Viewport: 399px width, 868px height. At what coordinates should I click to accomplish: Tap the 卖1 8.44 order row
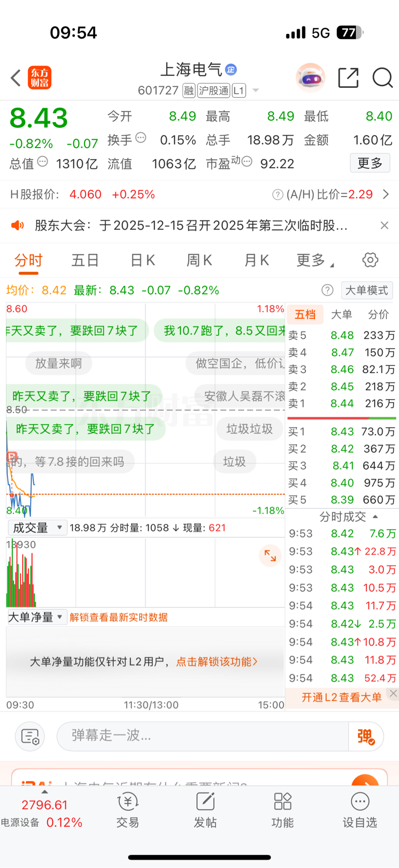click(342, 403)
